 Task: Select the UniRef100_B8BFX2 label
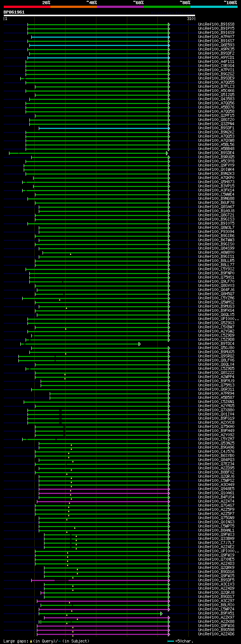(x=216, y=472)
